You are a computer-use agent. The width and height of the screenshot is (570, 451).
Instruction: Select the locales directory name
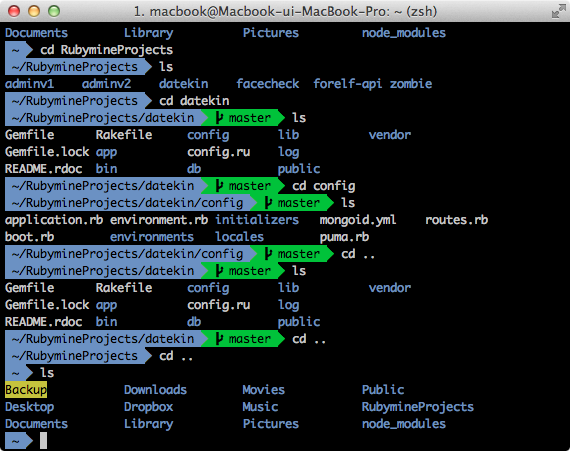coord(239,237)
